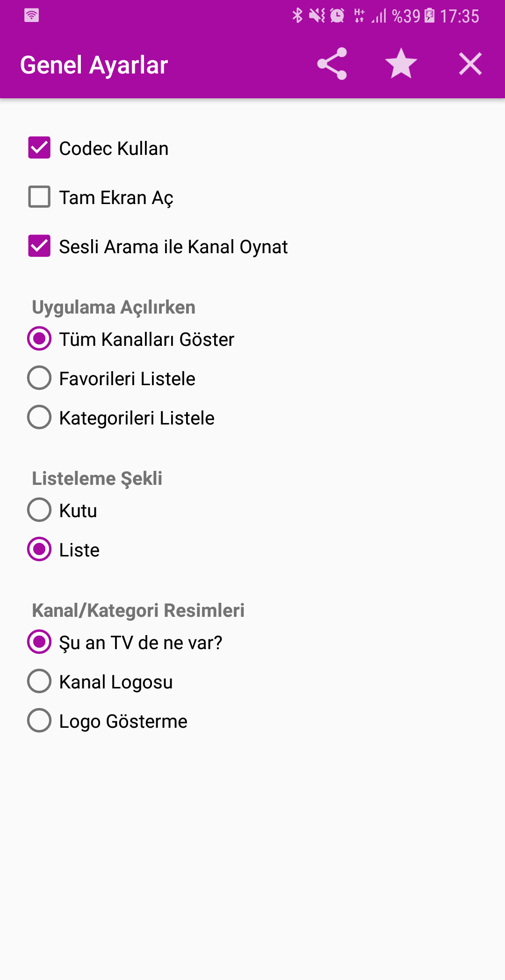Enable the Tam Ekran Aç checkbox
This screenshot has width=505, height=980.
[x=39, y=197]
